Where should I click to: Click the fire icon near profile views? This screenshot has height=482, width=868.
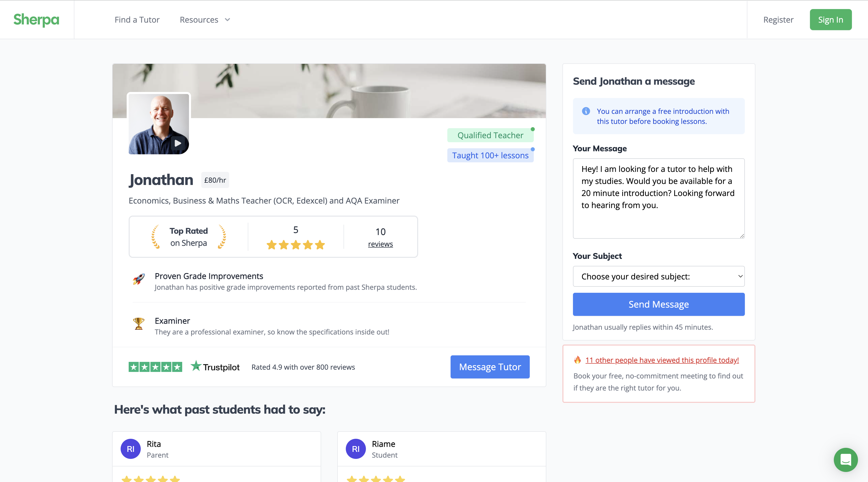[577, 360]
